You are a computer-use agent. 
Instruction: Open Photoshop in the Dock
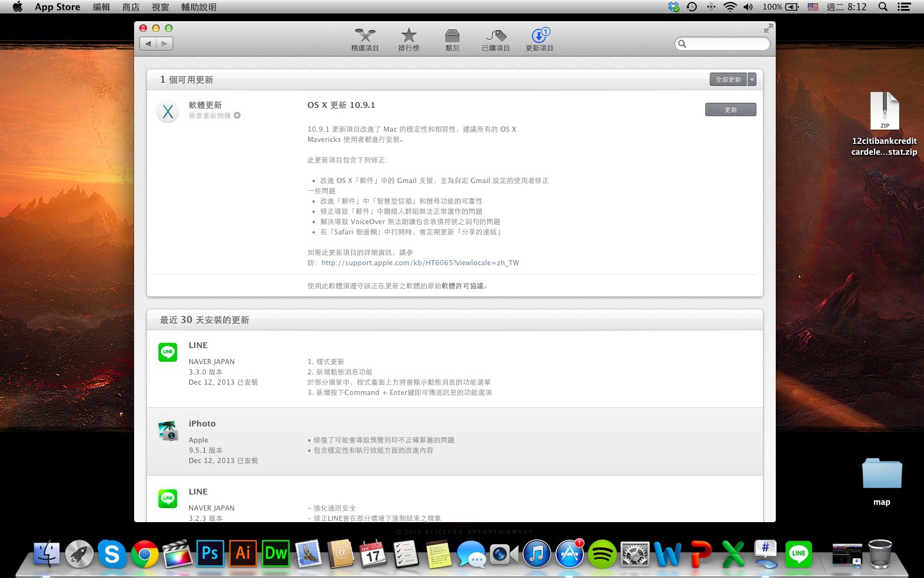210,554
